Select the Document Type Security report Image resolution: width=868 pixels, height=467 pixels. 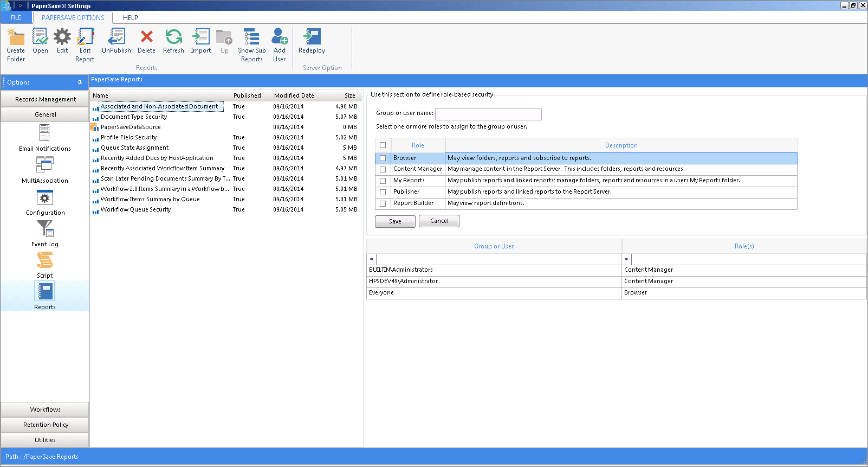[x=134, y=117]
